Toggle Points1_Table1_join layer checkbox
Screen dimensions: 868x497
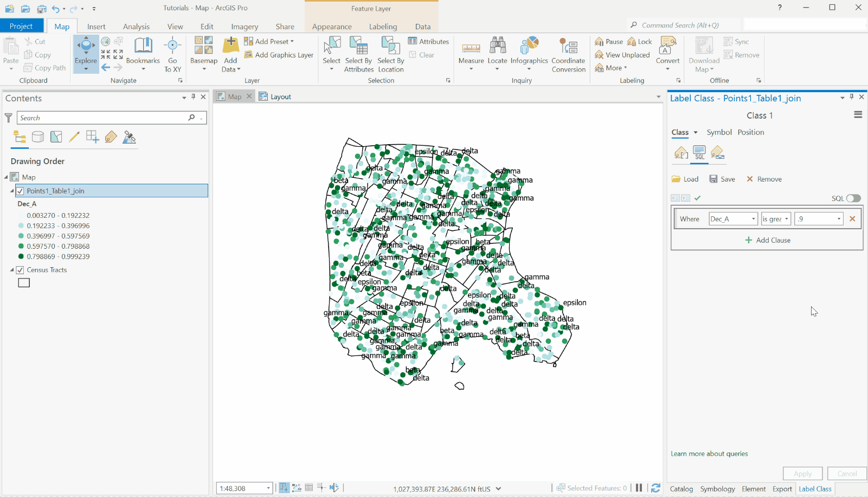20,191
